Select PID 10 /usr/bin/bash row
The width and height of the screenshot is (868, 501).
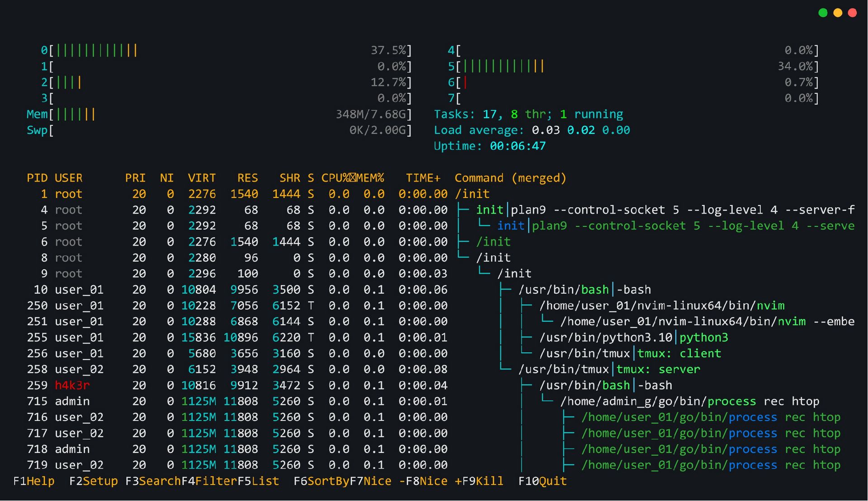pos(434,290)
